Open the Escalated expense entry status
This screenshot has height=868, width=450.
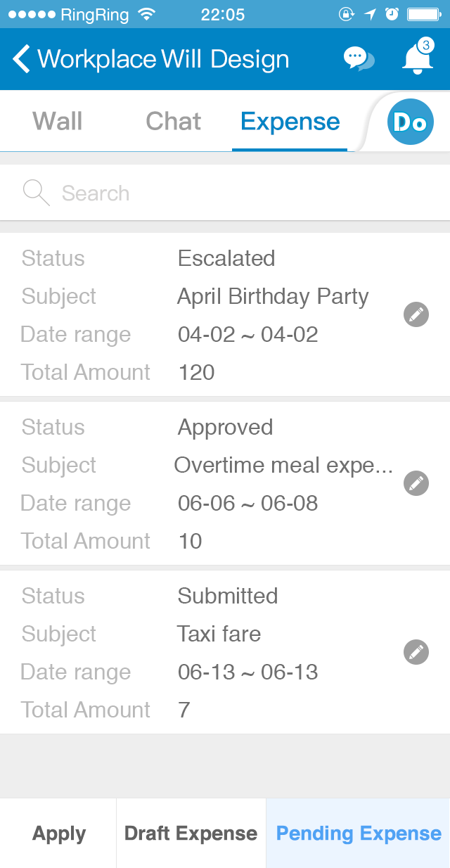[226, 258]
